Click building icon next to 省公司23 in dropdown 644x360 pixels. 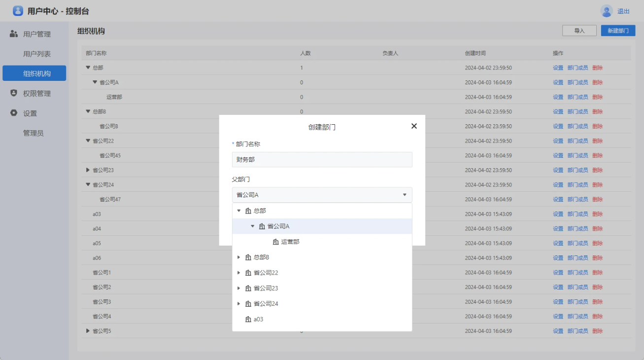[248, 288]
